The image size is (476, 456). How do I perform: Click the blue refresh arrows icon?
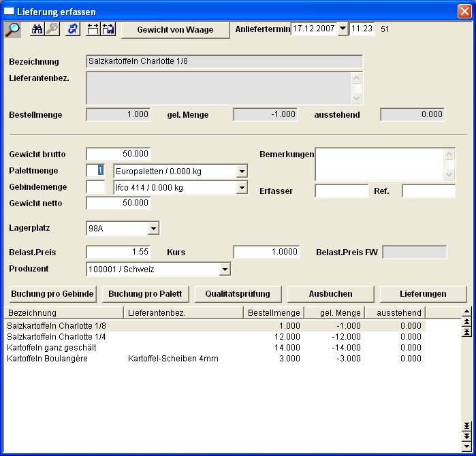(x=73, y=29)
